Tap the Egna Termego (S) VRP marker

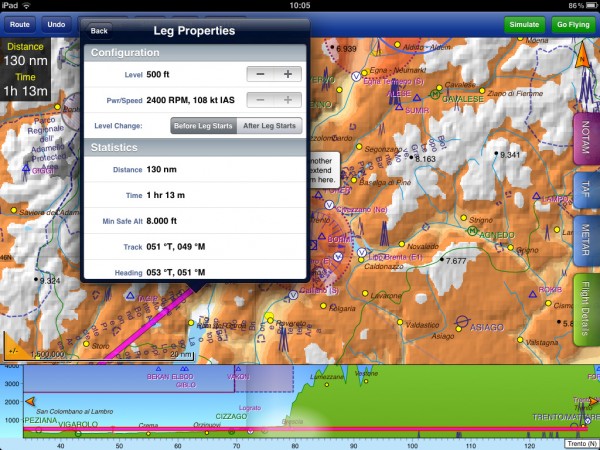click(356, 76)
